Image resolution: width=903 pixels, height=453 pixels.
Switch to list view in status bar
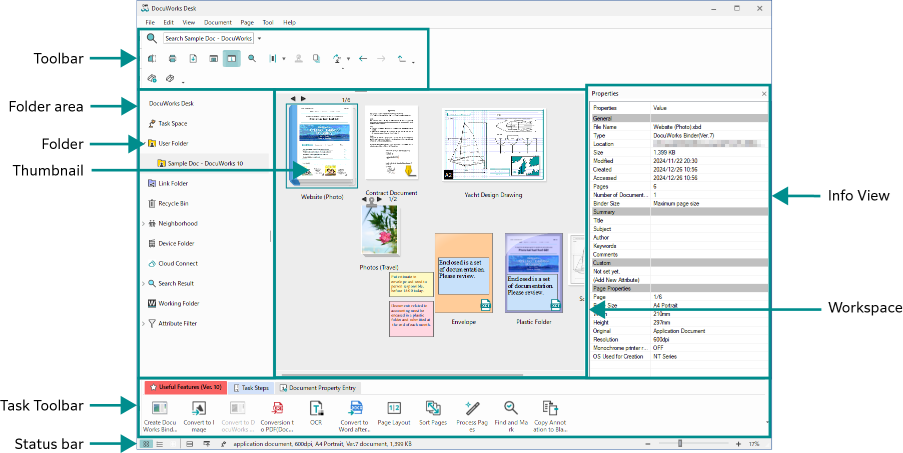click(x=159, y=443)
